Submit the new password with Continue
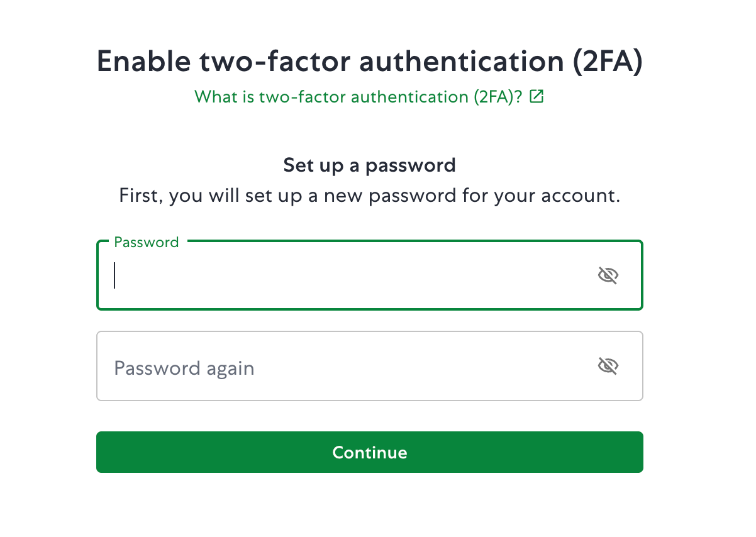756x537 pixels. (370, 452)
